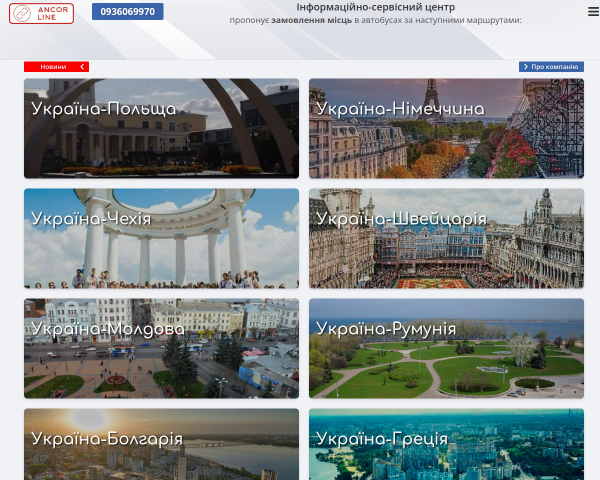Image resolution: width=600 pixels, height=480 pixels.
Task: Choose the Україна-Молдова route card
Action: pyautogui.click(x=161, y=348)
